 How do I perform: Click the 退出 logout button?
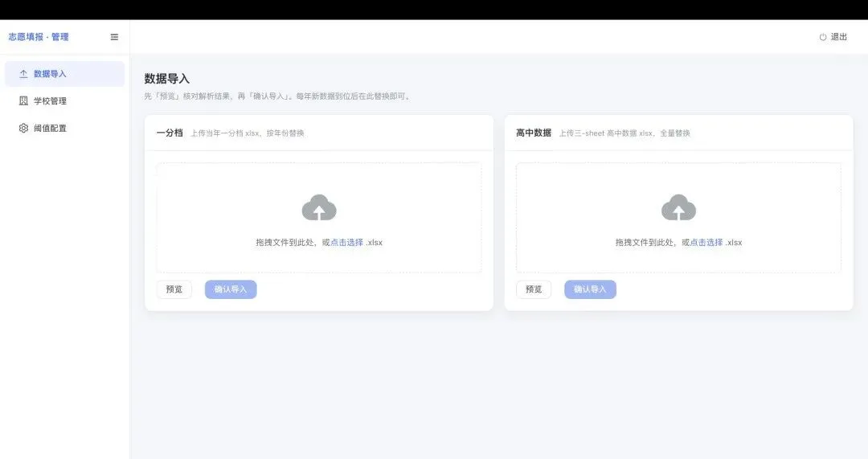(x=833, y=37)
